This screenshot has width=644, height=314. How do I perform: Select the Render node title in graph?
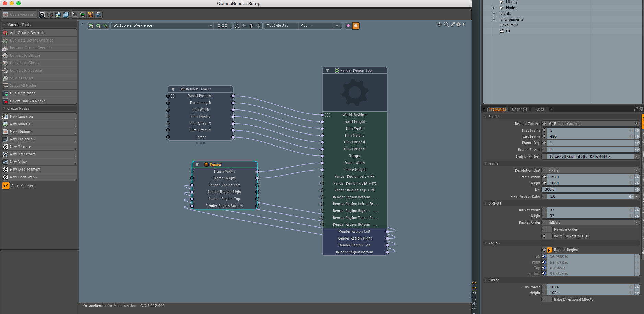coord(215,164)
